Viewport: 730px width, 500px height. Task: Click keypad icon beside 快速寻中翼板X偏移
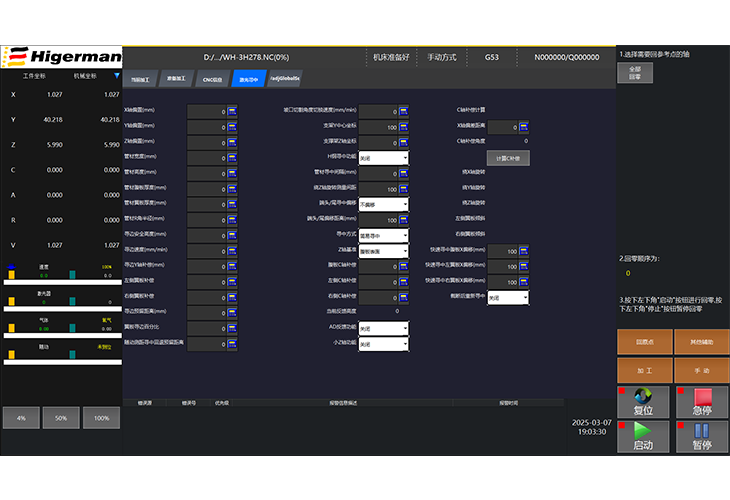click(x=523, y=251)
